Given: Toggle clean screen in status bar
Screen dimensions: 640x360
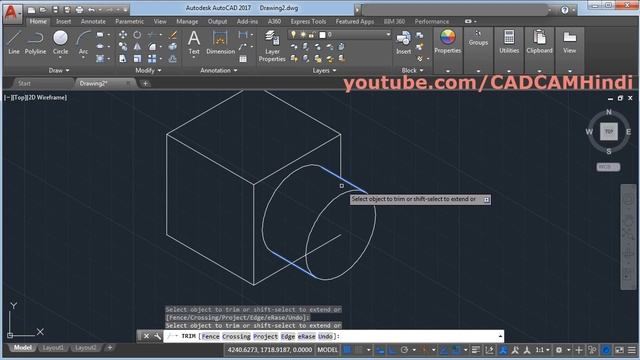Looking at the screenshot, I should click(619, 350).
